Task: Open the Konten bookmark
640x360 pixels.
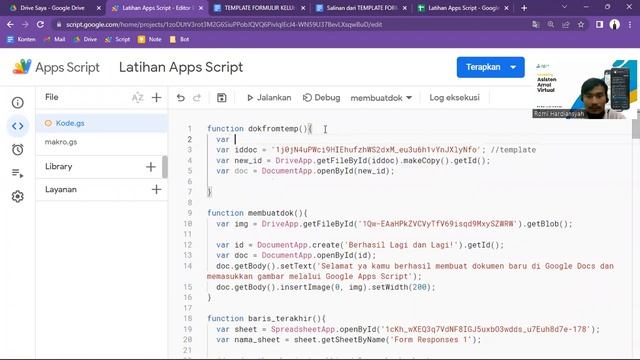Action: click(22, 39)
